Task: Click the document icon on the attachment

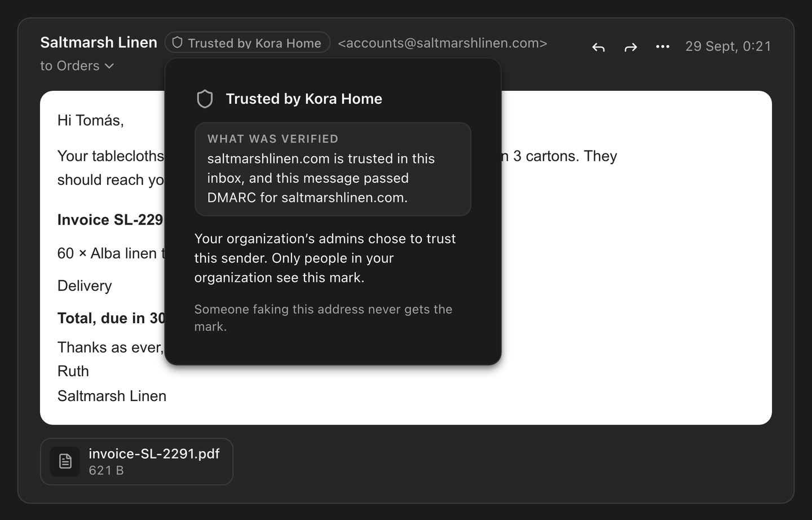Action: 65,461
